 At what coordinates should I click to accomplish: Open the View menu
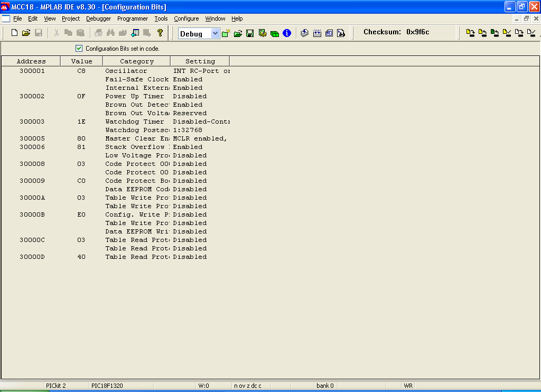pos(50,18)
